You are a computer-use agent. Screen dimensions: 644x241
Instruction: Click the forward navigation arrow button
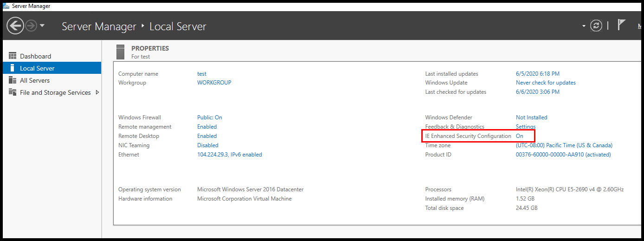[31, 26]
